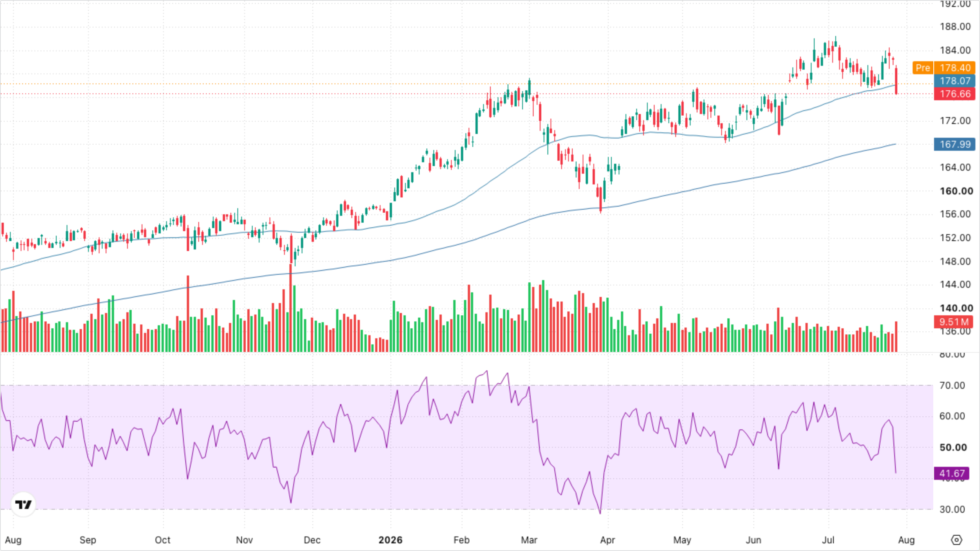Click the 60.00 RSI scale label

pos(952,416)
